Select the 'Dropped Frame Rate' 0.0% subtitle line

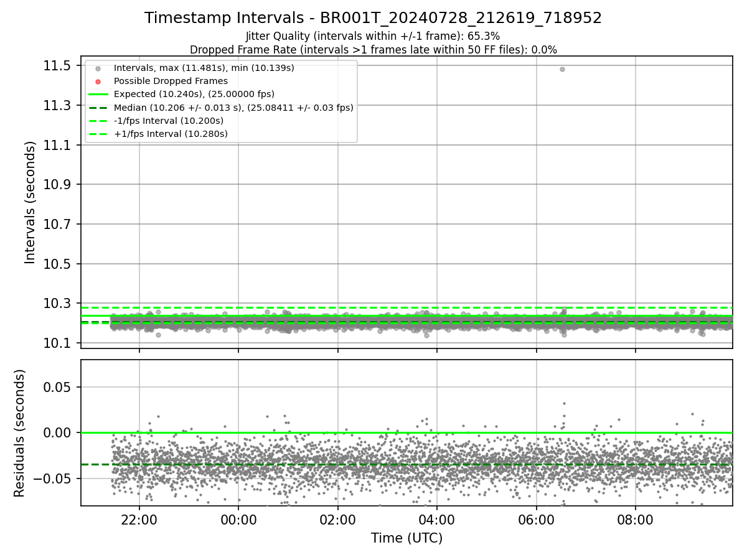(373, 50)
